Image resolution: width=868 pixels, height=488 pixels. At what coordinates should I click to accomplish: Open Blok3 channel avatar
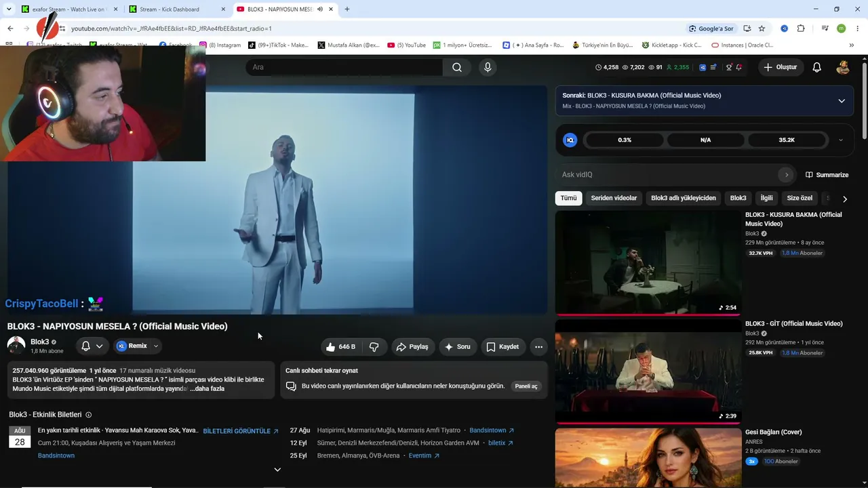(x=16, y=345)
